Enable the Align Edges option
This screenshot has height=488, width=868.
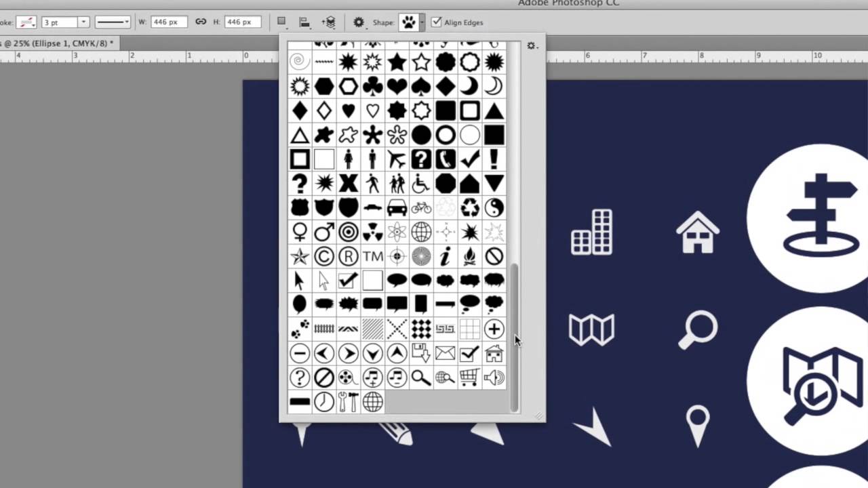pyautogui.click(x=435, y=22)
